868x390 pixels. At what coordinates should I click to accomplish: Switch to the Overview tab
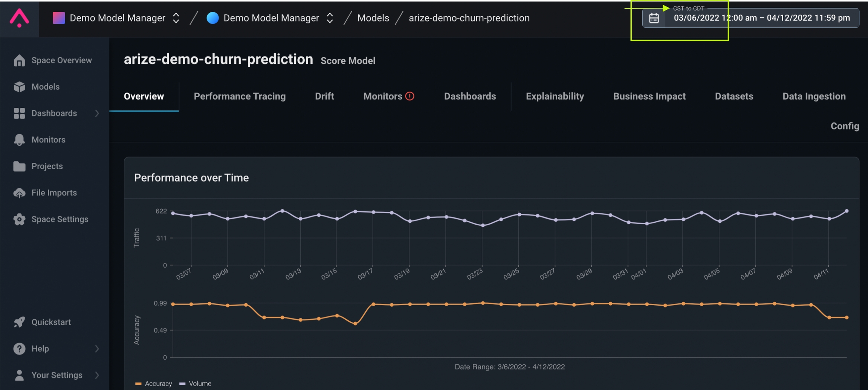coord(144,96)
